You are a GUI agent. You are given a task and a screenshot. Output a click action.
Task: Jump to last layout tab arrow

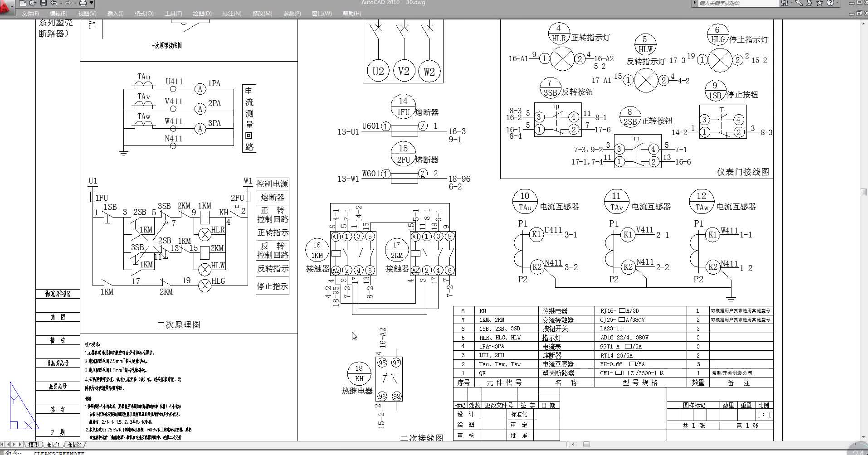pos(20,445)
